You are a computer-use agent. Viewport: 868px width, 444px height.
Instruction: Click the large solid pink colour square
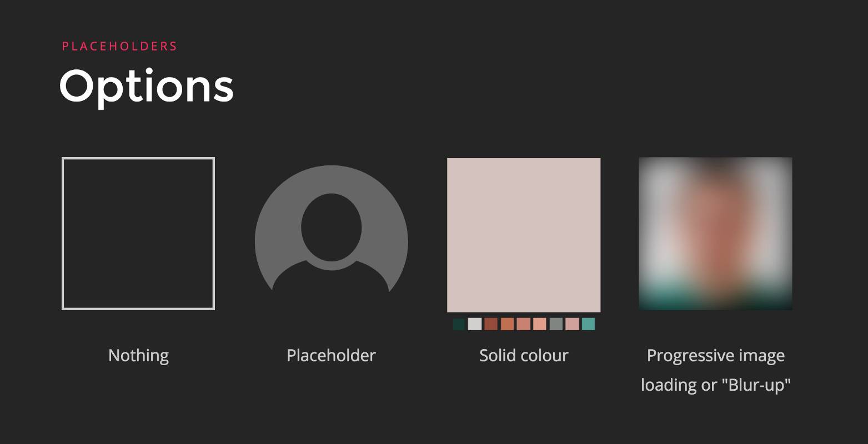coord(524,235)
